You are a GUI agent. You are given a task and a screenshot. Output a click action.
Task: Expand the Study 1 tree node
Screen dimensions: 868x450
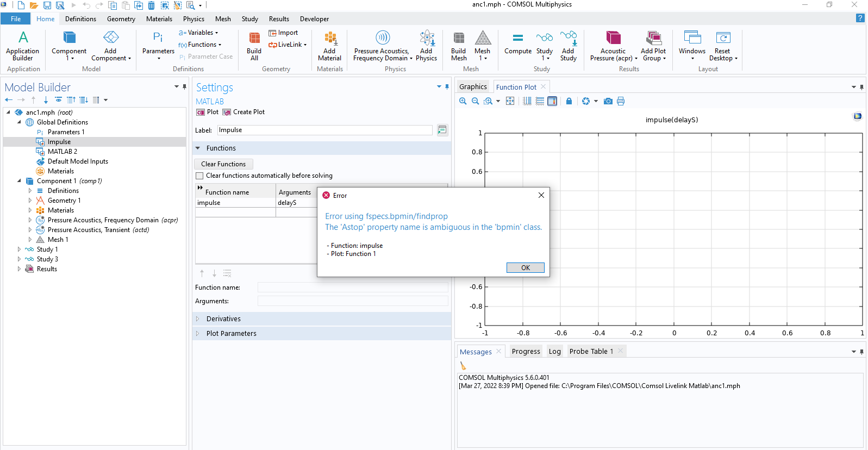pos(19,249)
